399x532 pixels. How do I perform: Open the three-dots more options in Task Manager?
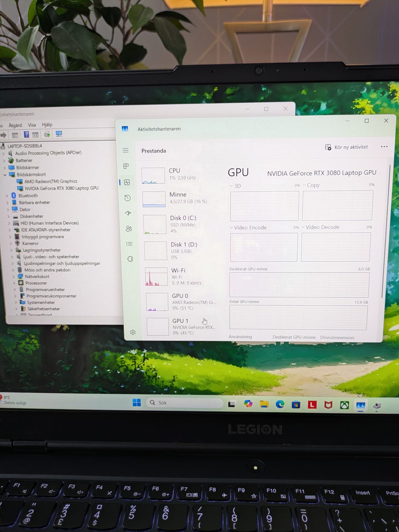(384, 146)
